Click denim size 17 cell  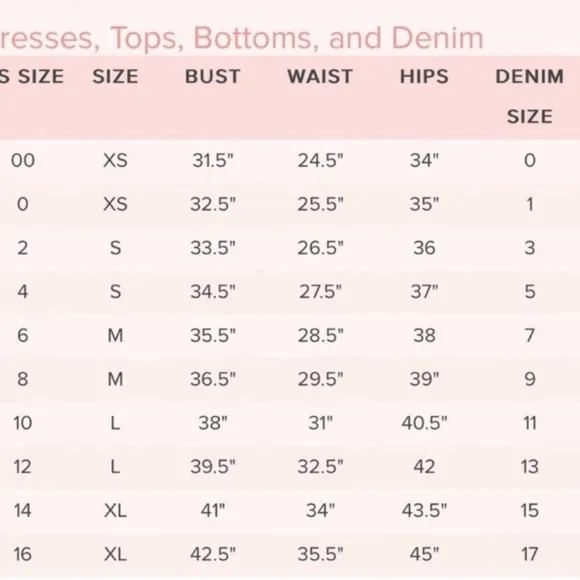530,554
